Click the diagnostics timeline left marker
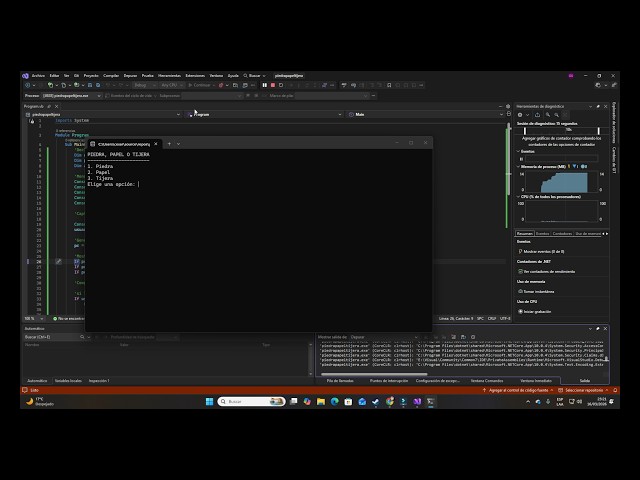Image resolution: width=640 pixels, height=480 pixels. pos(525,131)
